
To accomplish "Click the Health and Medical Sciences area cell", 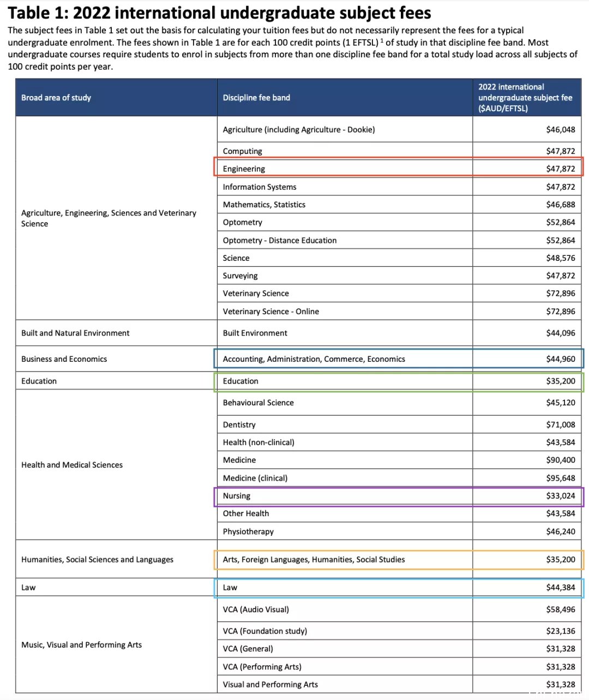I will [x=72, y=465].
